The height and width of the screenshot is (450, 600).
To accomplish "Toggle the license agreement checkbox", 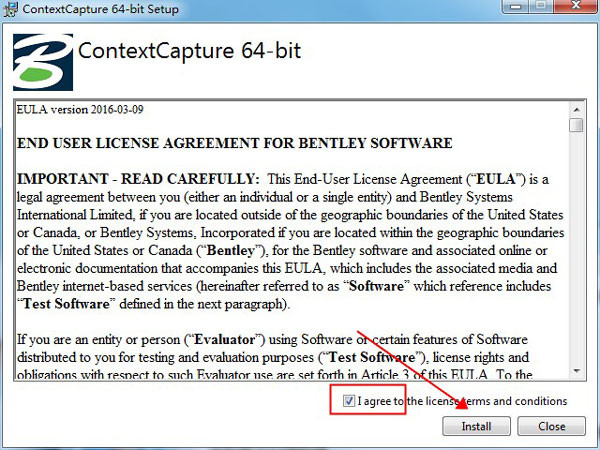I will click(x=349, y=401).
